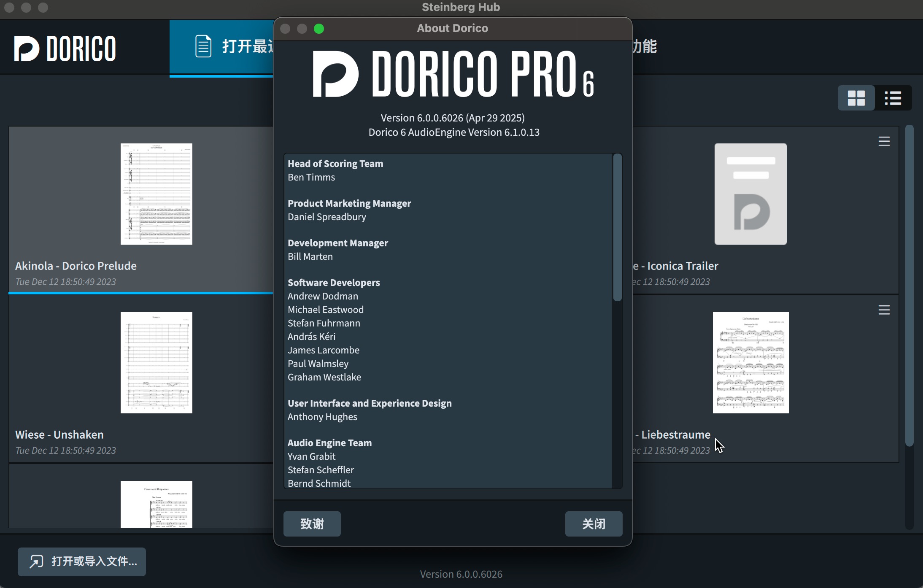Viewport: 923px width, 588px height.
Task: Click Software Developers heading
Action: tap(334, 283)
